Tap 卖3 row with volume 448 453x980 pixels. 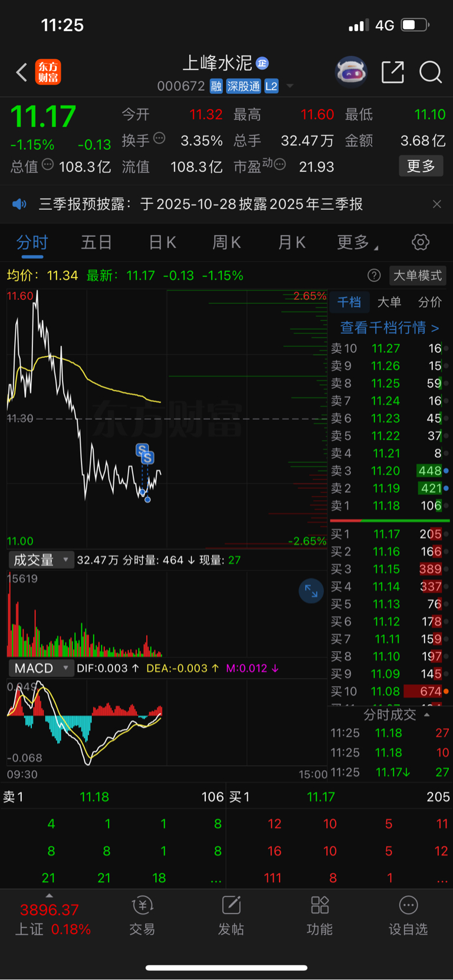coord(389,471)
